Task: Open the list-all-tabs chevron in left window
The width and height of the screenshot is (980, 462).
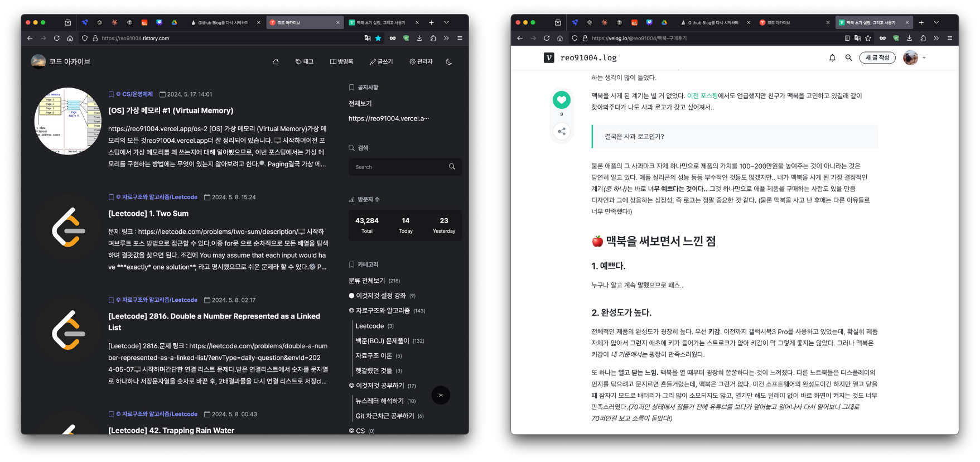Action: click(446, 22)
